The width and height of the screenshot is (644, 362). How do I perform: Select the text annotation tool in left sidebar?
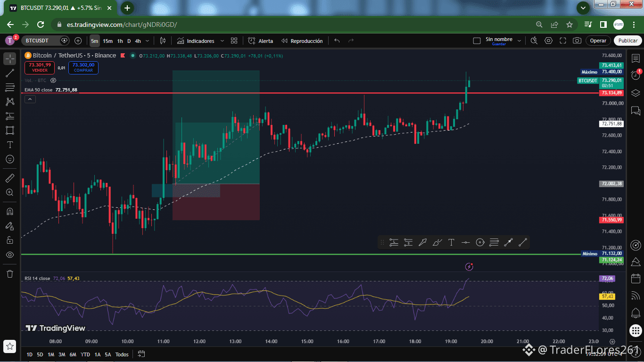[x=10, y=145]
